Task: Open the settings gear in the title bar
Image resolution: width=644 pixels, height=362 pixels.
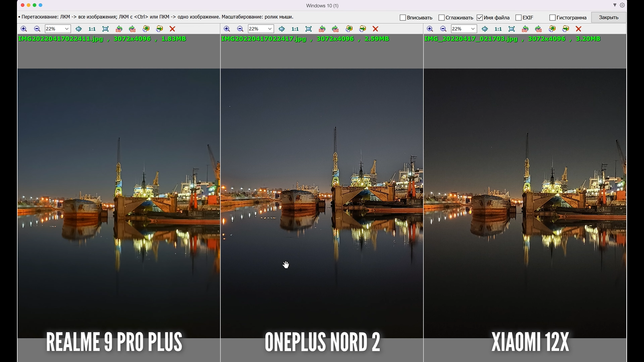Action: [622, 5]
